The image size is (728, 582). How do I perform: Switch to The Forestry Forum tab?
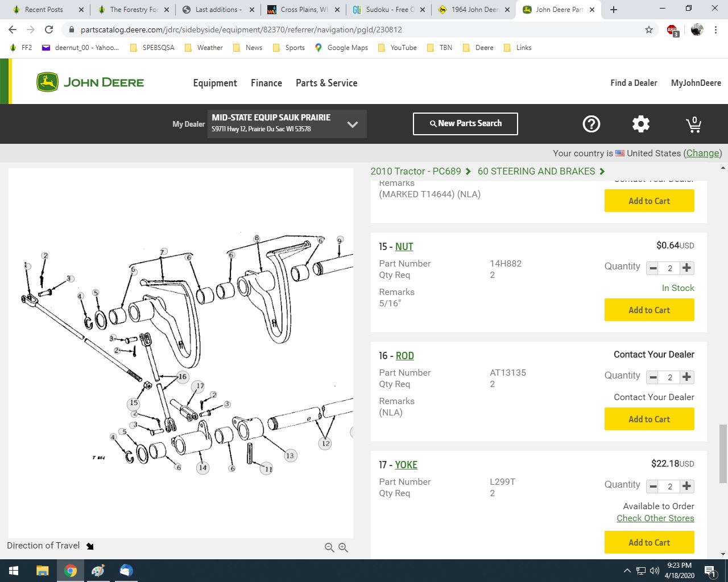click(134, 10)
